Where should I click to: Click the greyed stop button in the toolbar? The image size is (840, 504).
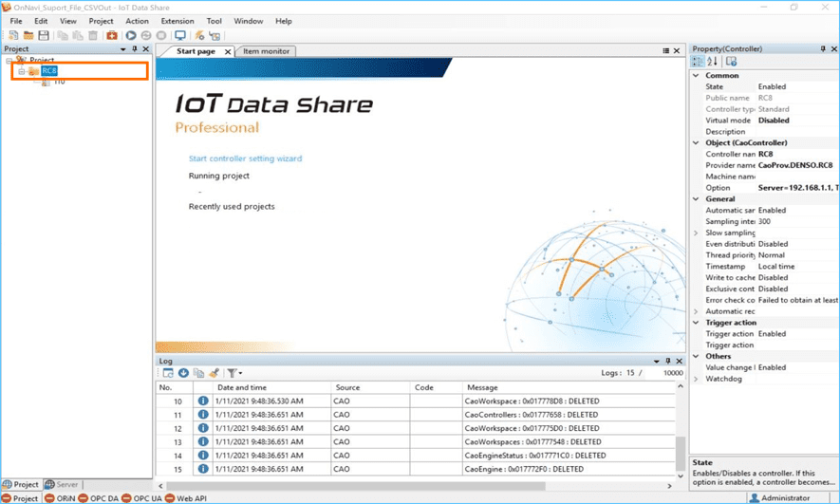click(160, 35)
